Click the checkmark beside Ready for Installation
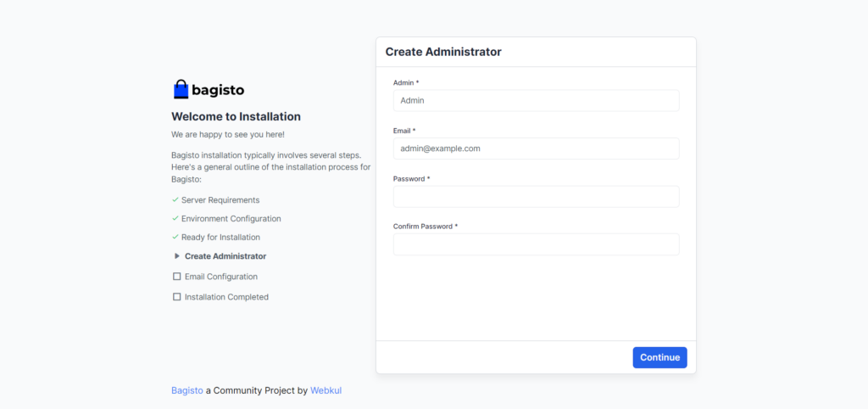Screen dimensions: 868x409 pos(175,237)
